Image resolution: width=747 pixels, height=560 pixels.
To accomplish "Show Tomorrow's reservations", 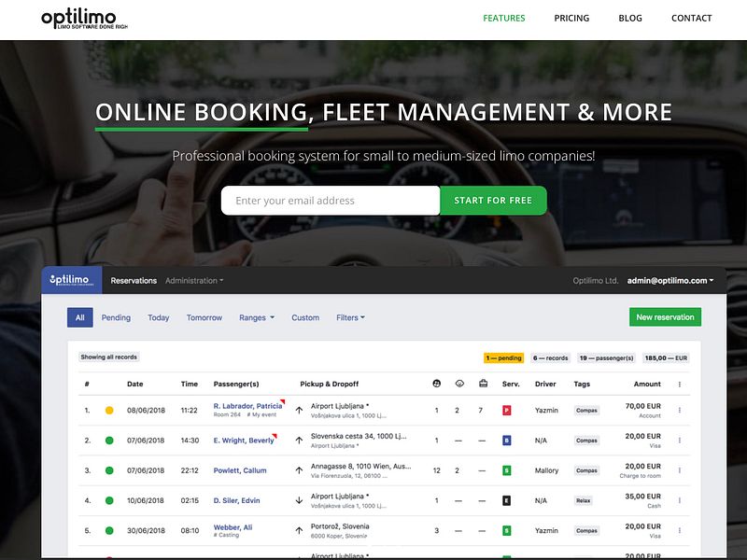I will coord(204,317).
